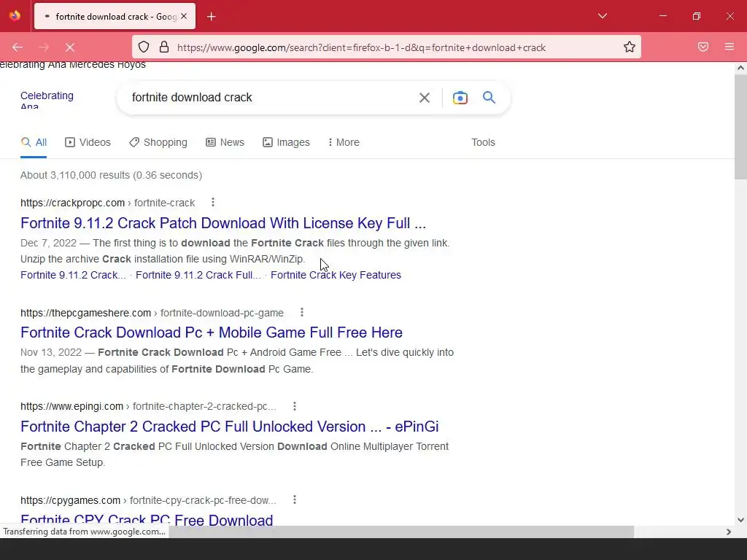Click the horizontal scrollbar right arrow
The width and height of the screenshot is (747, 560).
click(729, 532)
